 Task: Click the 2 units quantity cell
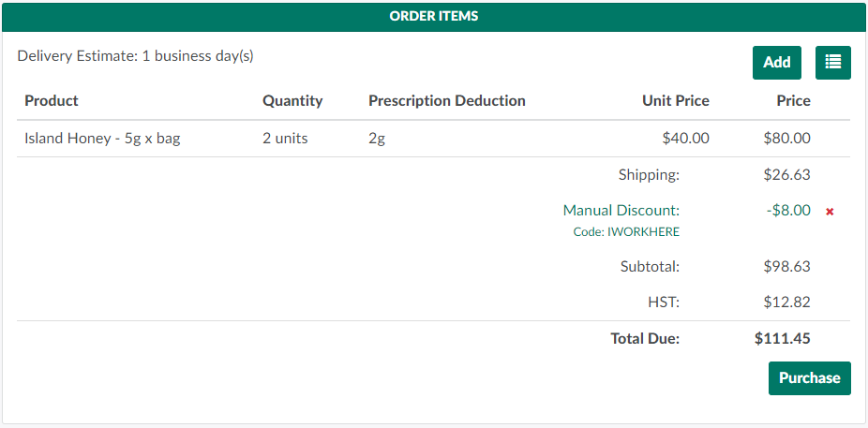coord(285,139)
